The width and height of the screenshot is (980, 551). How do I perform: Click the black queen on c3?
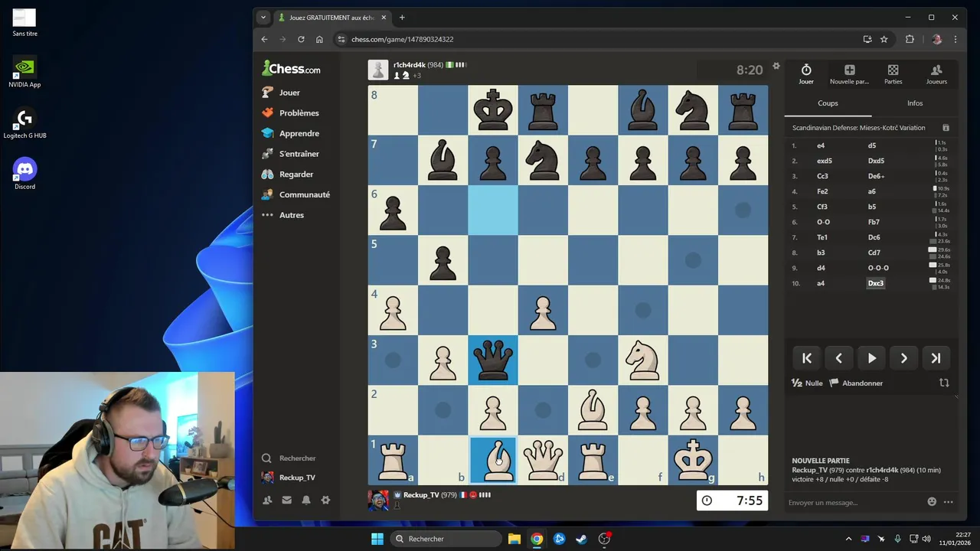[x=493, y=360]
